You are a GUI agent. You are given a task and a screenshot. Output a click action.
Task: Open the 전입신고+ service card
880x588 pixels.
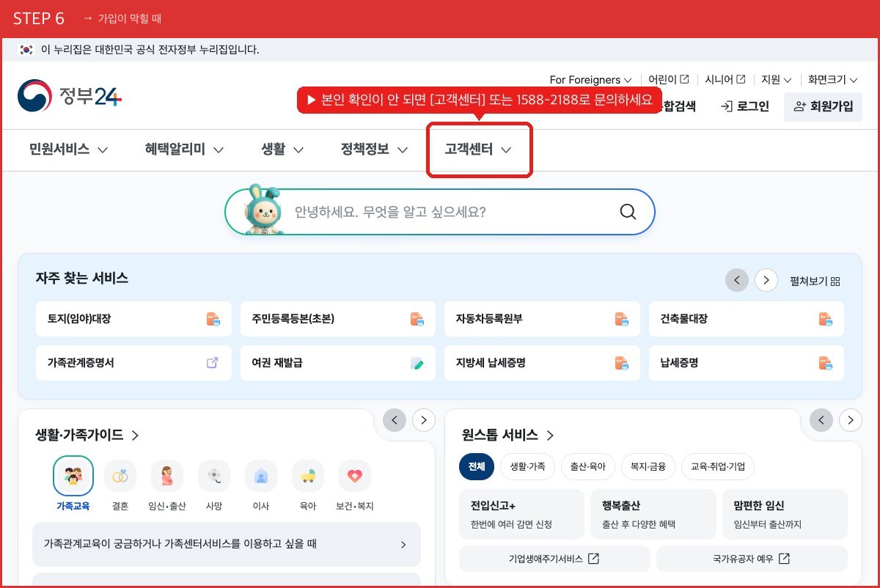click(x=521, y=514)
